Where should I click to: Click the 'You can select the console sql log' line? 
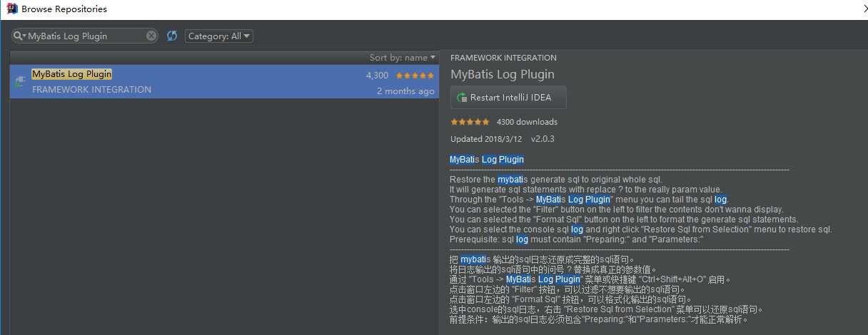(641, 230)
